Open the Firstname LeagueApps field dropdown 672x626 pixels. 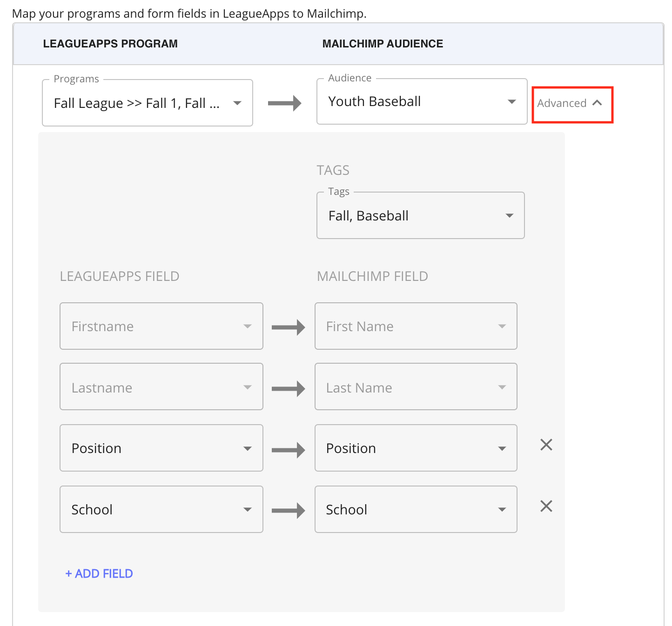248,326
